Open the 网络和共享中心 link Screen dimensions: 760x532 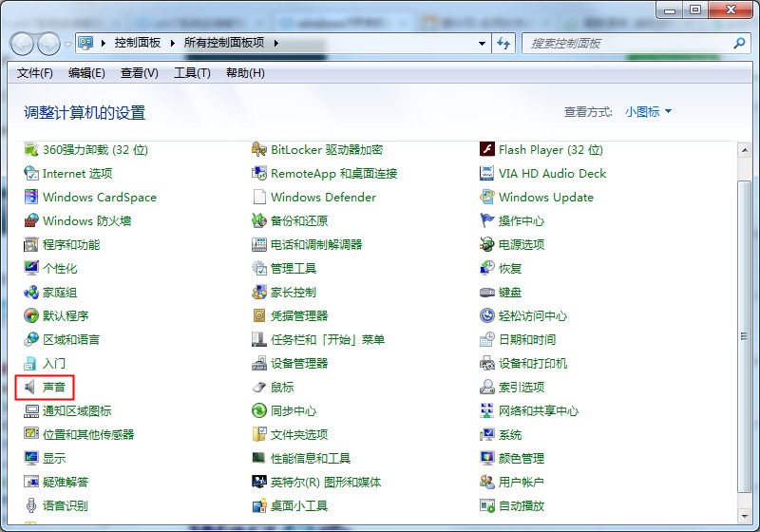click(x=539, y=410)
